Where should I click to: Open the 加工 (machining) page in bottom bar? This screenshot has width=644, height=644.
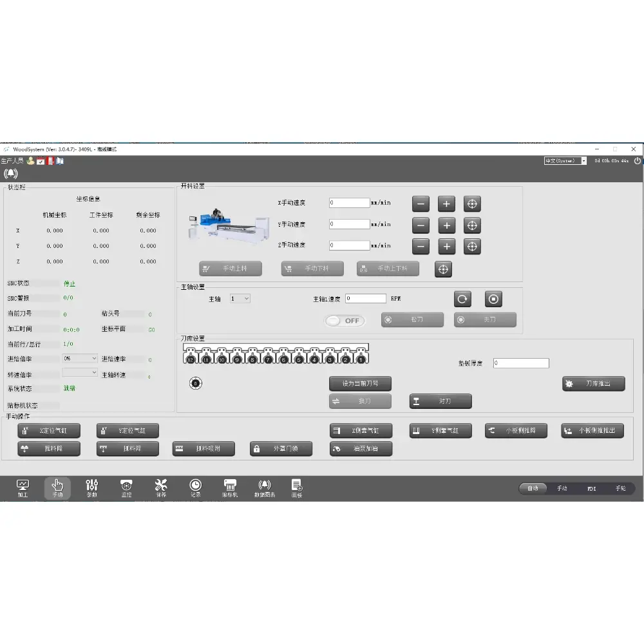pyautogui.click(x=23, y=488)
